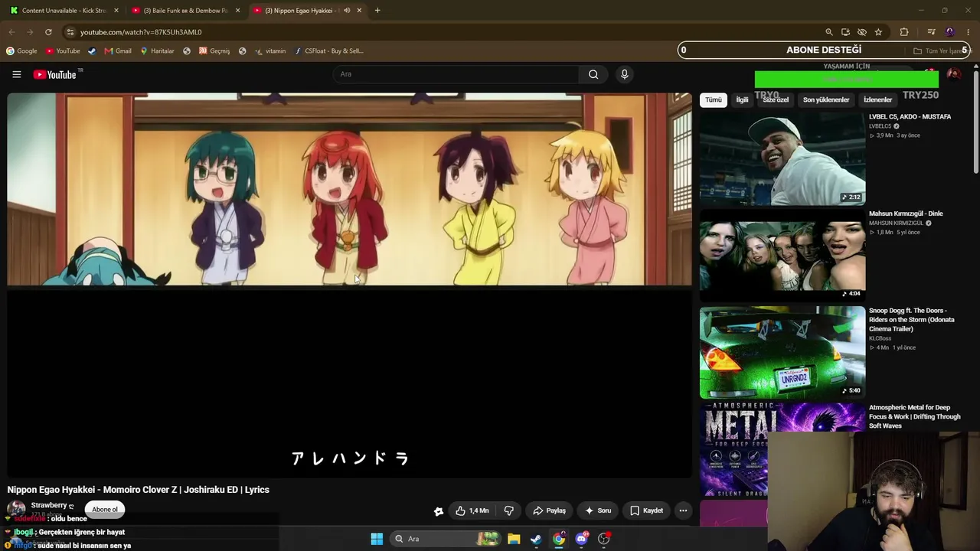This screenshot has height=551, width=980.
Task: Click the video title Nippon Egao Hyakkei
Action: click(x=139, y=490)
